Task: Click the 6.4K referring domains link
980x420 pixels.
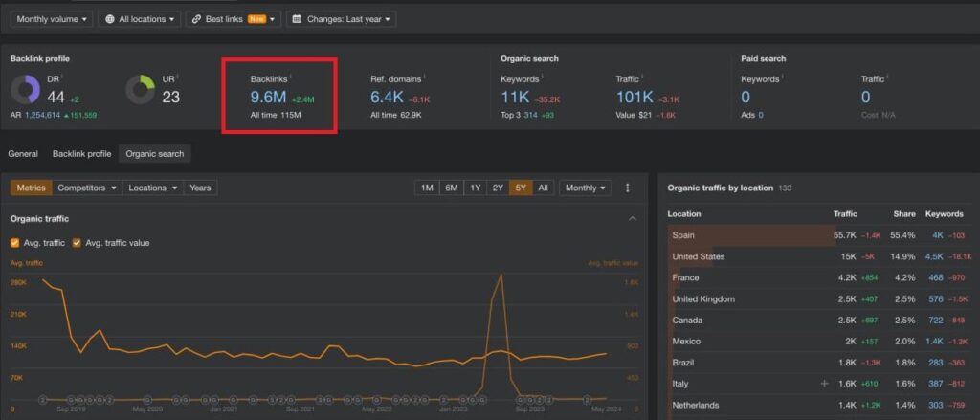Action: coord(387,98)
